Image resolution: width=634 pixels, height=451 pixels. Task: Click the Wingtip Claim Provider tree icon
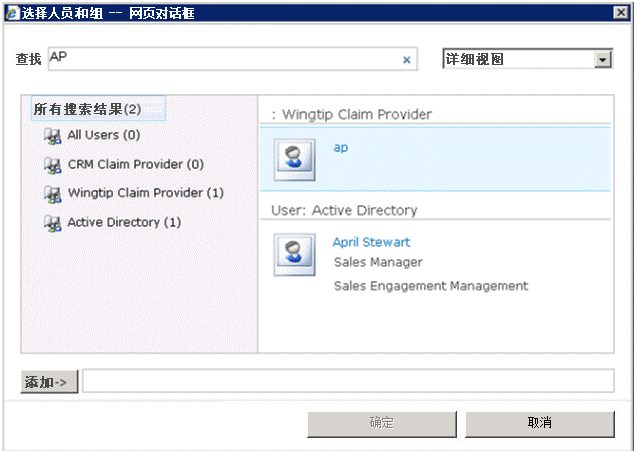(x=53, y=194)
